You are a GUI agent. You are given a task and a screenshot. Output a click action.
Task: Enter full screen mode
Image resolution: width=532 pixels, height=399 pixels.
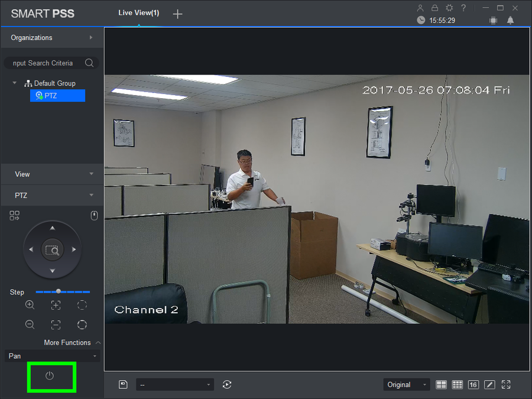(x=506, y=384)
